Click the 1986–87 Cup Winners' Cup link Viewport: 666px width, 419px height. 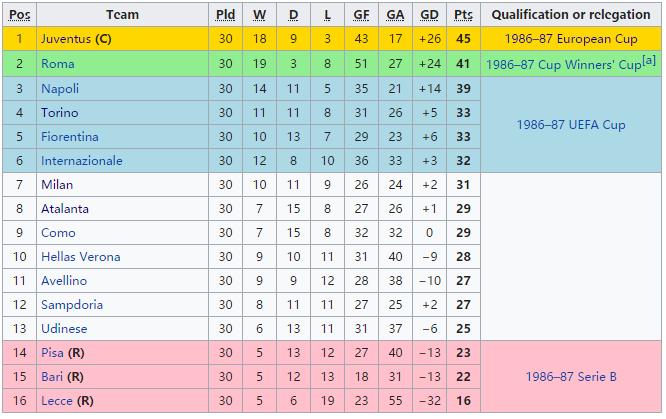(x=562, y=65)
